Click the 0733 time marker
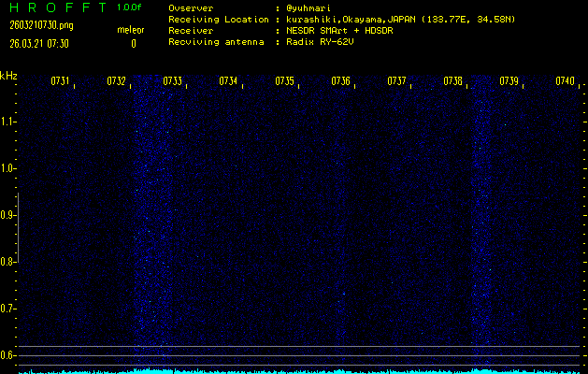Viewport: 588px width, 374px height. [173, 81]
